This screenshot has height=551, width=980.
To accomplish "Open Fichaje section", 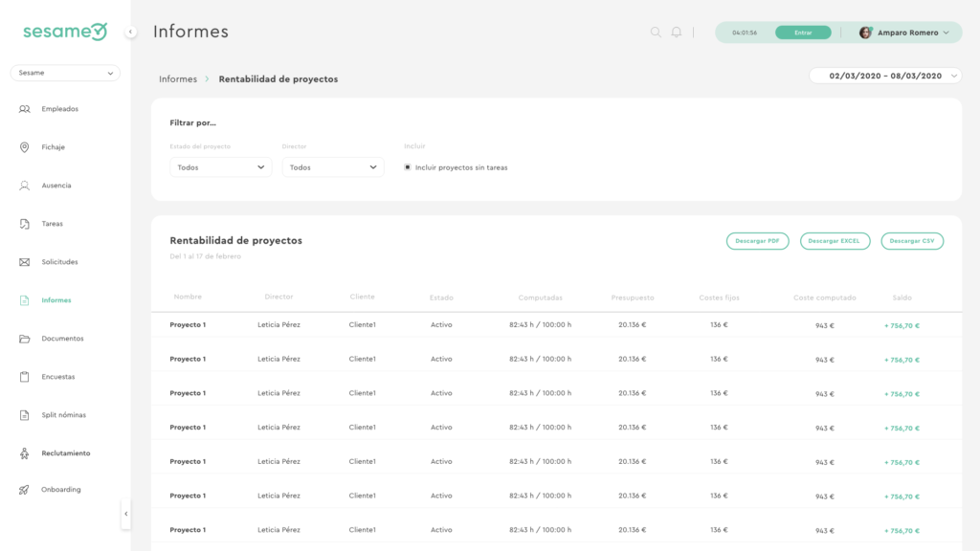I will click(54, 147).
